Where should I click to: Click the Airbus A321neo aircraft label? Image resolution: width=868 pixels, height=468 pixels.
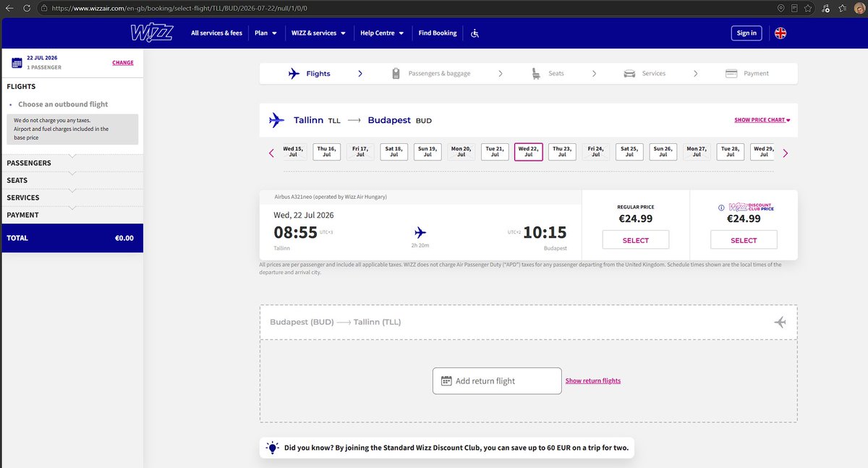coord(331,197)
